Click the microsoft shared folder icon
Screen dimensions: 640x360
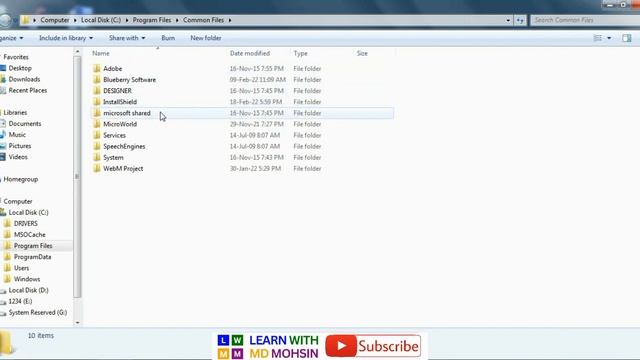point(97,113)
